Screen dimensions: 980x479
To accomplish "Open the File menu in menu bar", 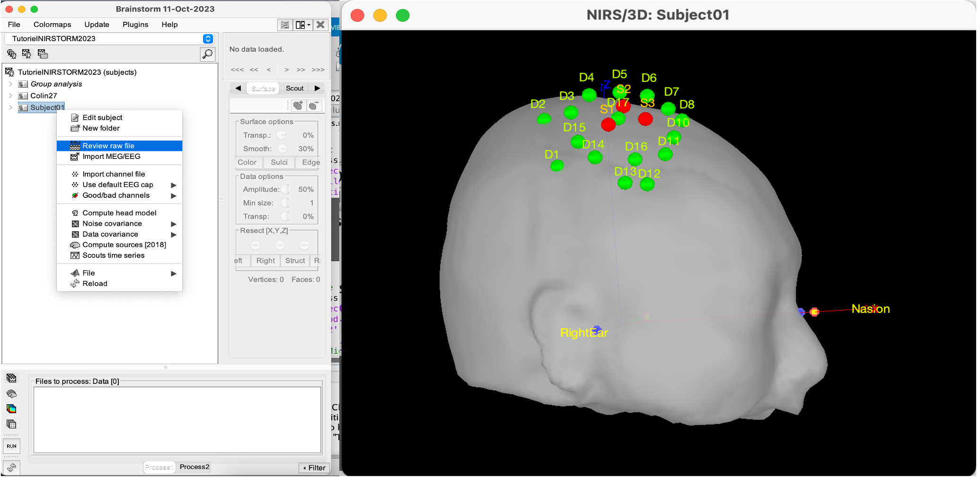I will coord(14,25).
